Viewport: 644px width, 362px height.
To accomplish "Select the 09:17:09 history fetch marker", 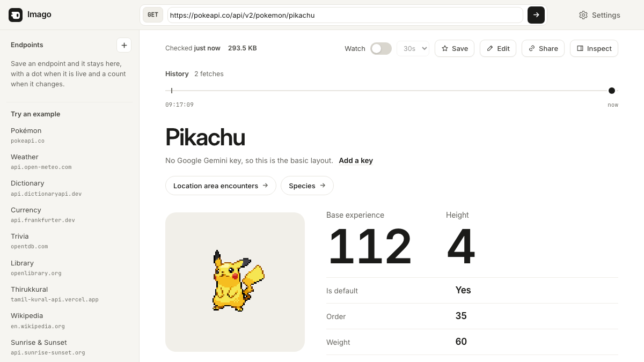I will tap(172, 91).
